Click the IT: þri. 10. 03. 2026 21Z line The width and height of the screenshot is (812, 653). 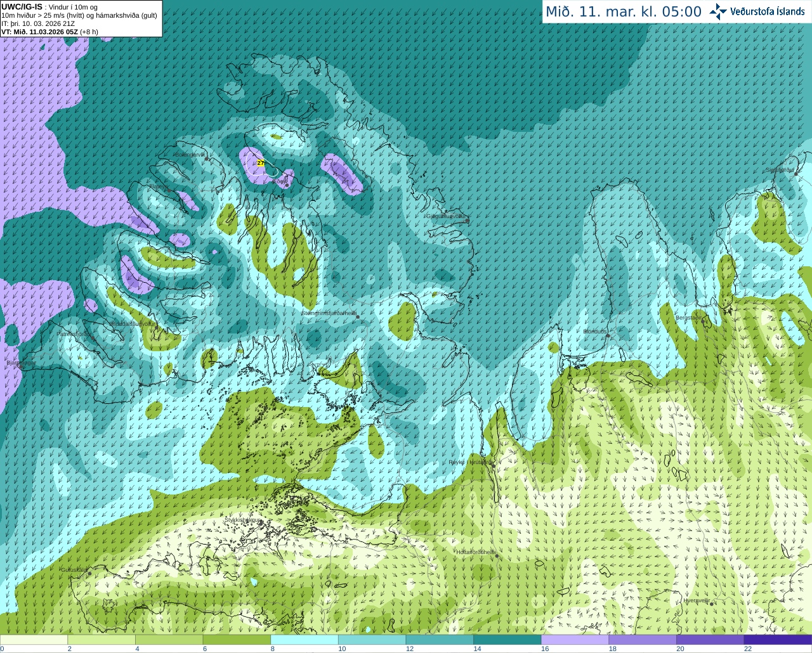[x=38, y=23]
